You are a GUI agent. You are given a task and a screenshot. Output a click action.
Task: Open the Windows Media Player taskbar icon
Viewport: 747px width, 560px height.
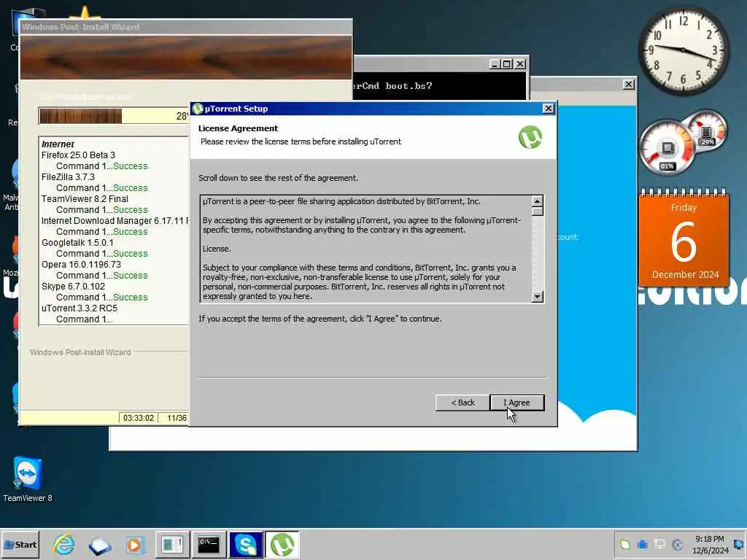135,545
